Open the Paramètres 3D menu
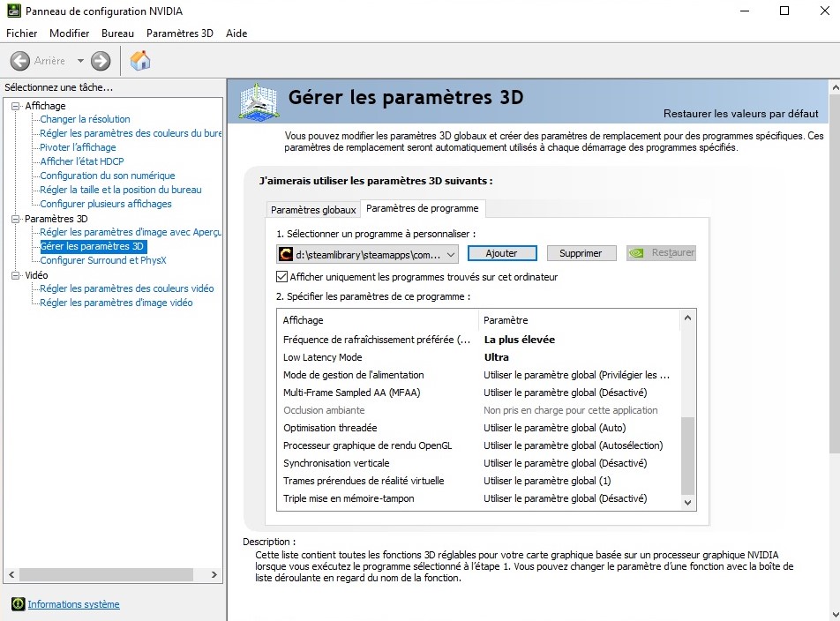The height and width of the screenshot is (621, 840). (179, 34)
